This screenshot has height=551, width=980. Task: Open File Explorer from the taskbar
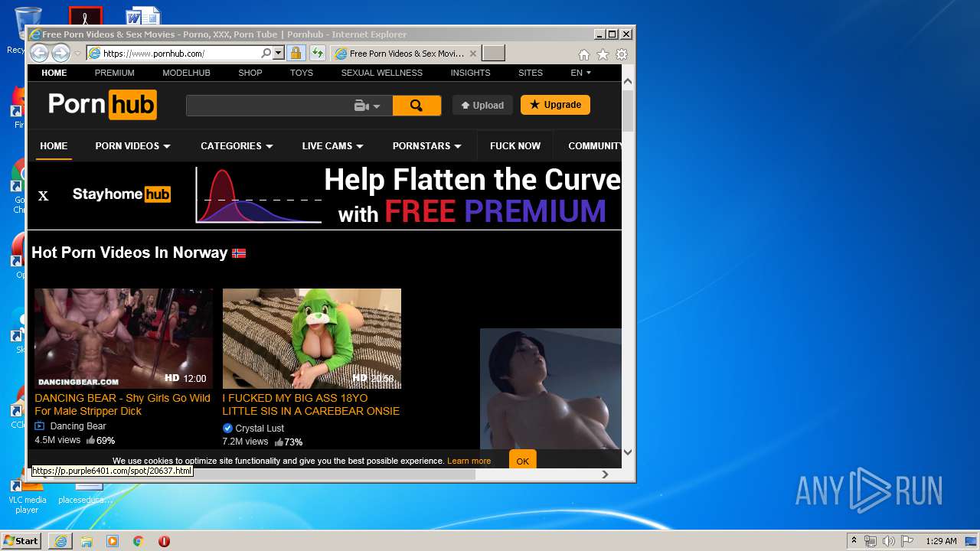(x=87, y=541)
